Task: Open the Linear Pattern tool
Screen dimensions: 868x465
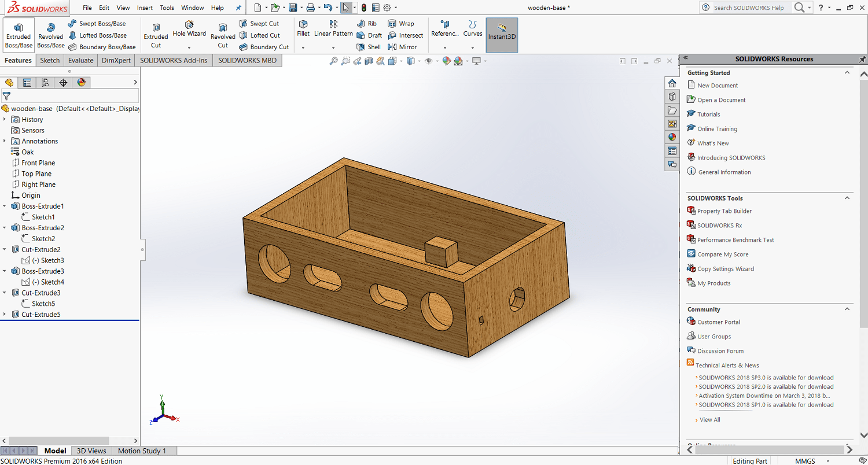Action: click(x=333, y=29)
